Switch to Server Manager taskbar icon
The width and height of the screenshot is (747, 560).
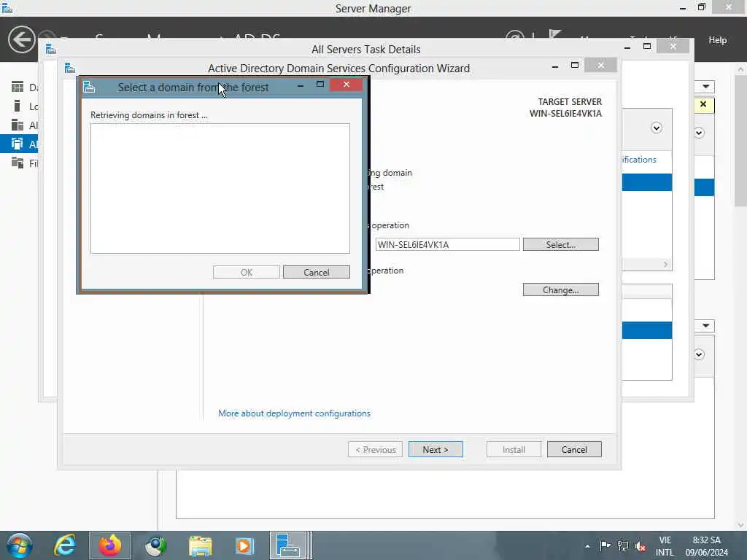click(289, 545)
